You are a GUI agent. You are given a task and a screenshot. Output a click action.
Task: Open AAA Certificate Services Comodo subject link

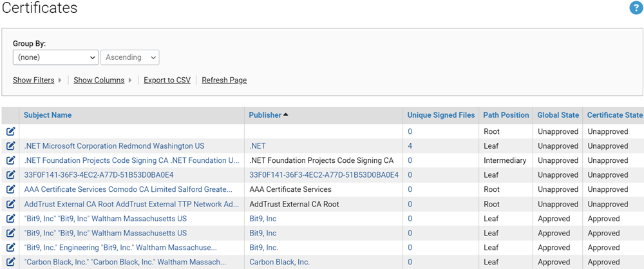pyautogui.click(x=128, y=189)
